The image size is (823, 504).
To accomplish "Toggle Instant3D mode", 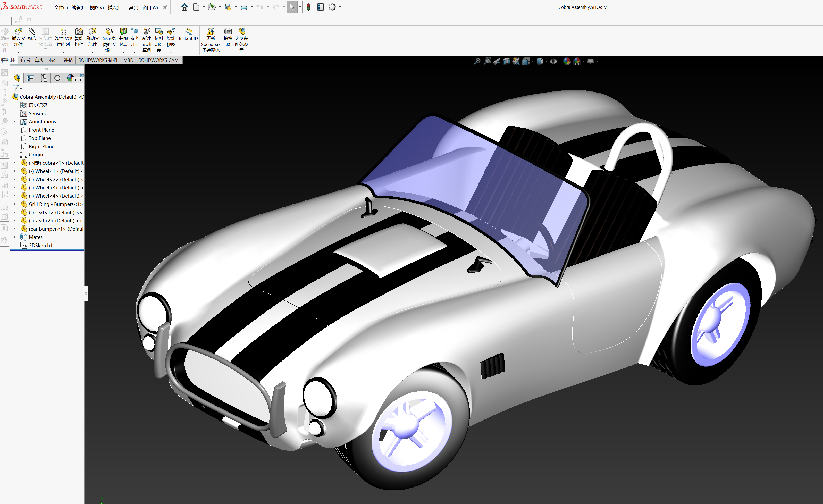I will [x=188, y=35].
